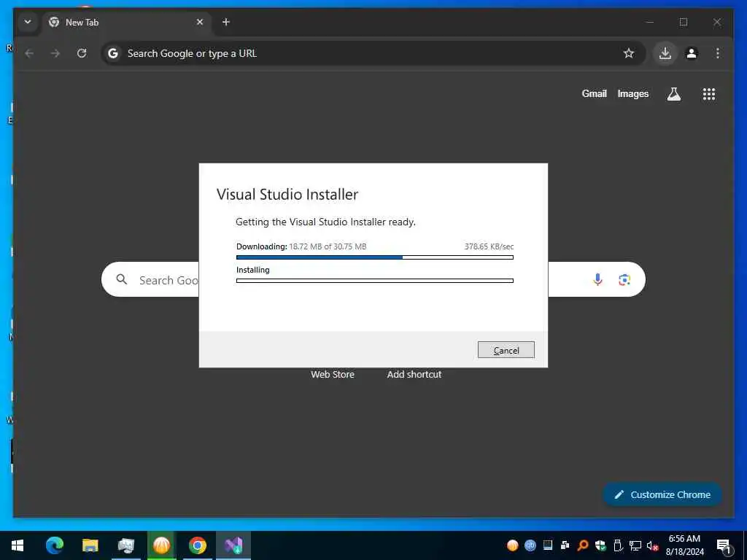Bookmark this tab with star icon

click(x=629, y=53)
